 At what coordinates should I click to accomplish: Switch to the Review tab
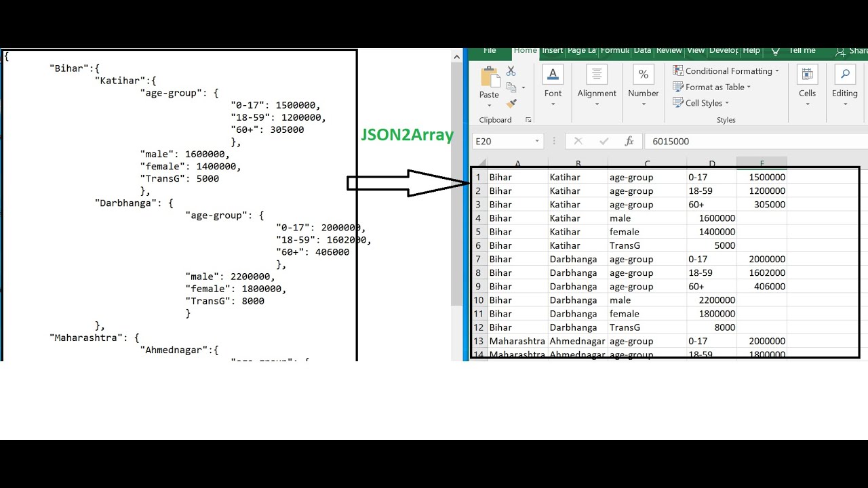[669, 51]
